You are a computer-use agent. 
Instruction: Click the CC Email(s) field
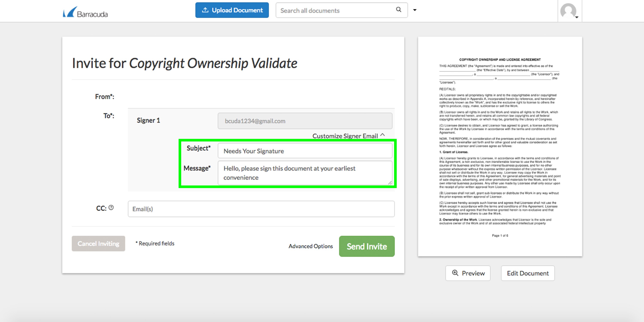tap(261, 209)
